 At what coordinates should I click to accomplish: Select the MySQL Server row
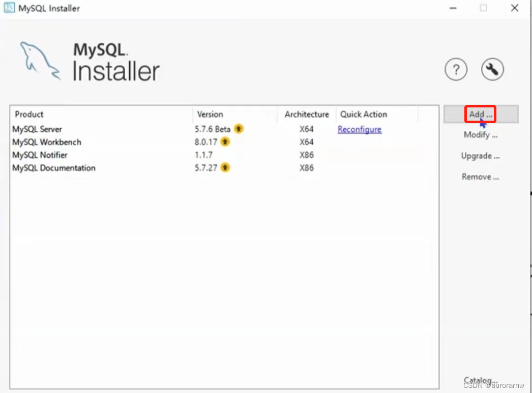(224, 129)
